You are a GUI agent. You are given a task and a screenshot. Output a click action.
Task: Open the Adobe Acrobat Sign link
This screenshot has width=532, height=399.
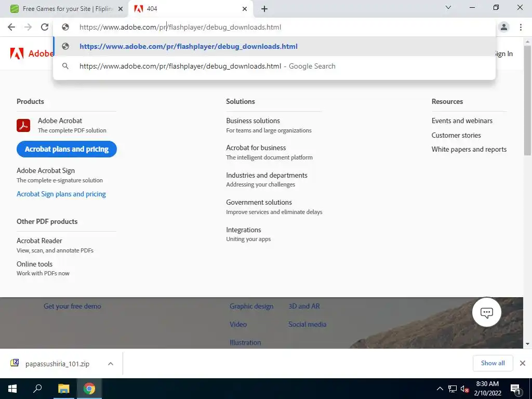click(46, 170)
